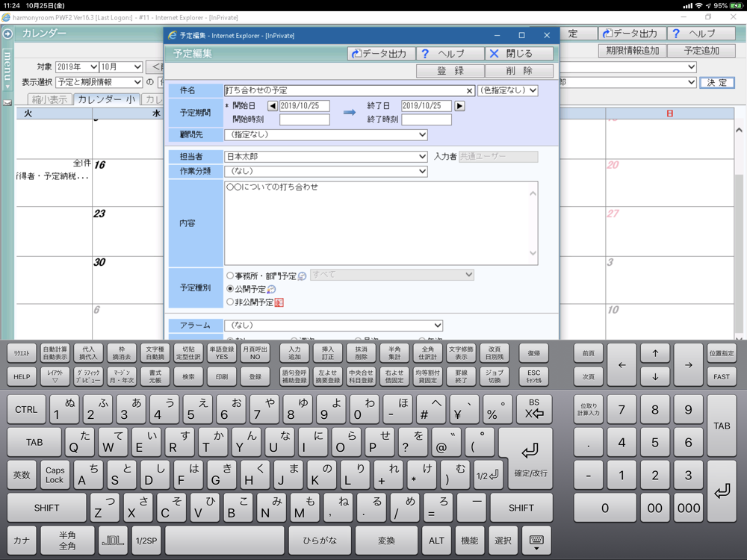Click the 開始時刻 input field
This screenshot has width=747, height=560.
pyautogui.click(x=305, y=119)
